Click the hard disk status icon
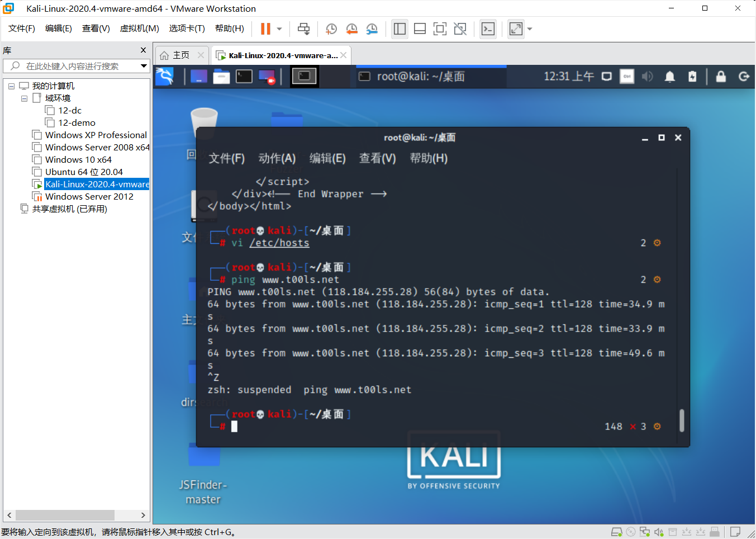 pyautogui.click(x=616, y=532)
